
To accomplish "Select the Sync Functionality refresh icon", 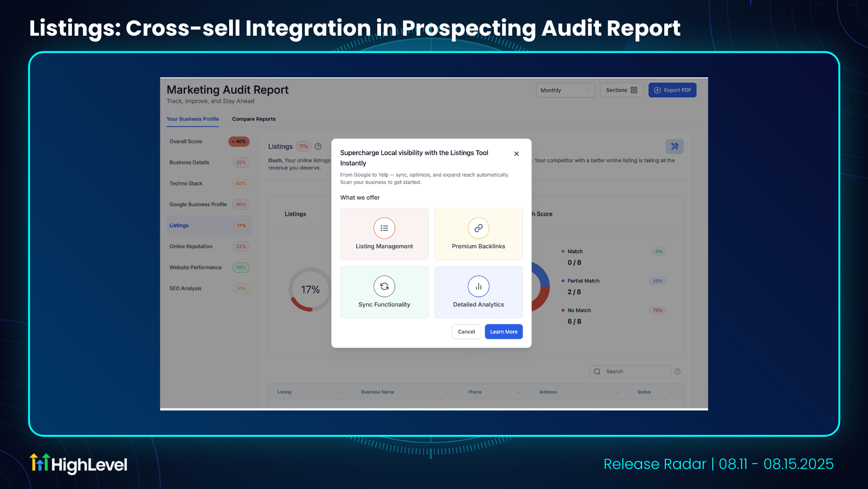I will point(384,287).
